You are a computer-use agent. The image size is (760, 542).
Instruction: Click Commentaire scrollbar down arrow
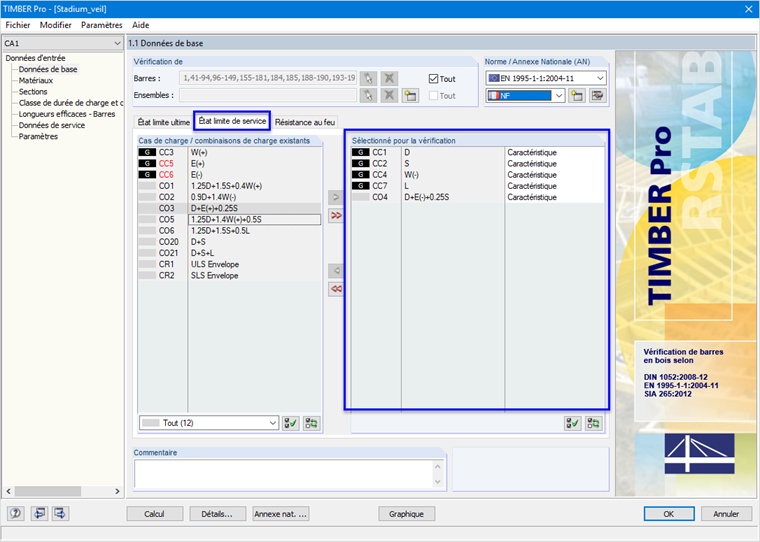pyautogui.click(x=438, y=482)
